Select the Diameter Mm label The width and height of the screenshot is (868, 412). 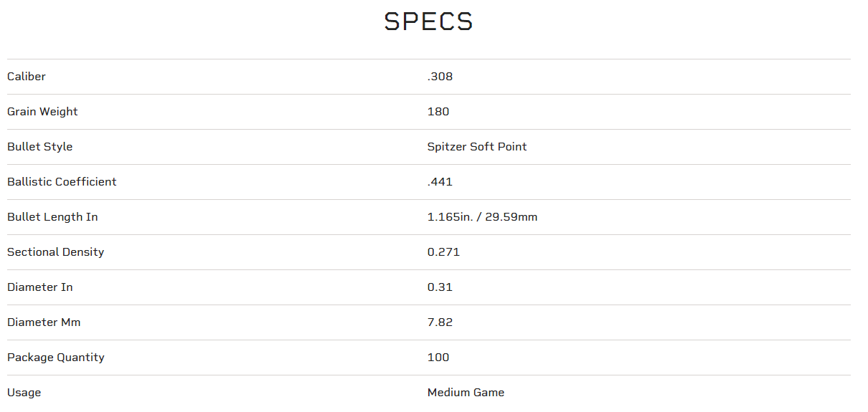44,322
